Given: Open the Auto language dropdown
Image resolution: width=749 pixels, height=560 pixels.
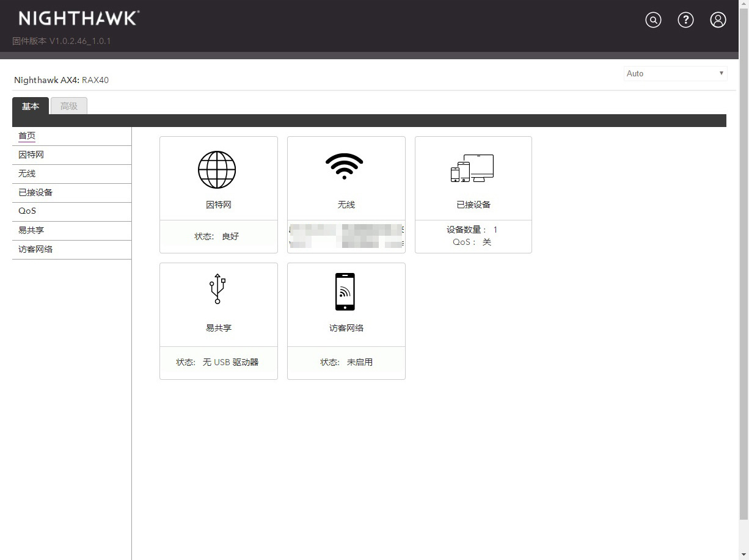Looking at the screenshot, I should point(675,73).
